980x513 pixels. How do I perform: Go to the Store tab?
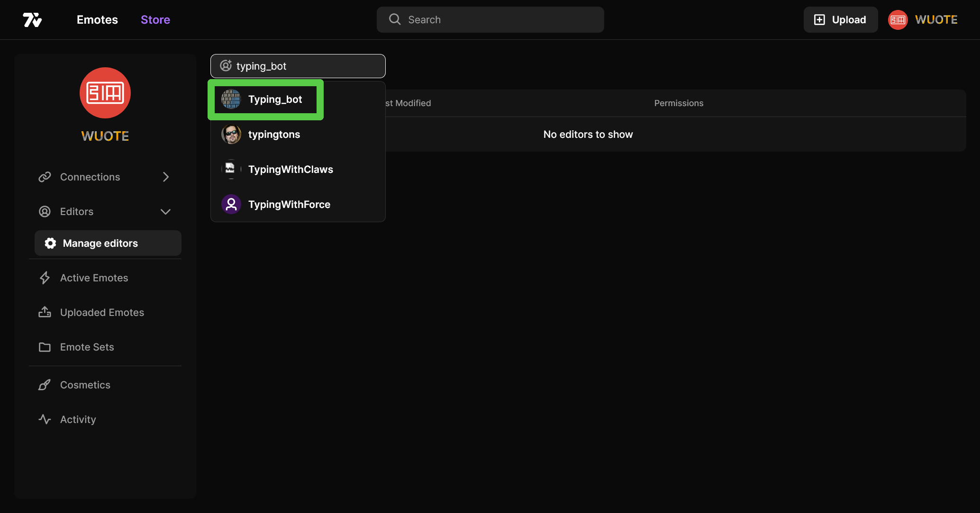point(155,20)
